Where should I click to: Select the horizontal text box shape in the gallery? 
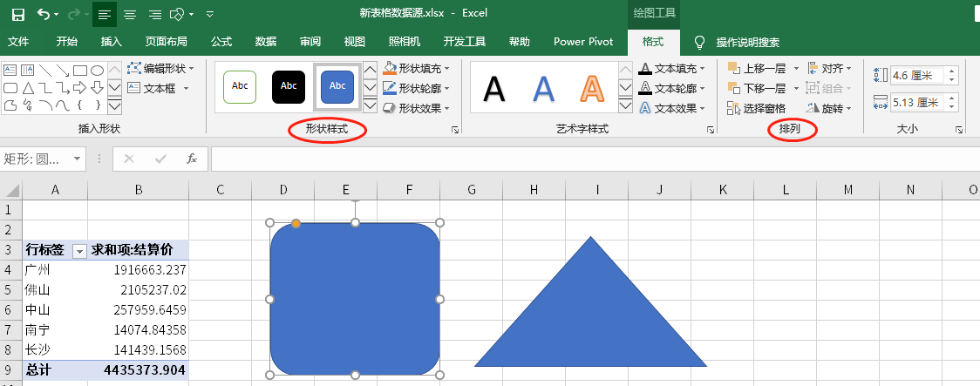pyautogui.click(x=10, y=70)
